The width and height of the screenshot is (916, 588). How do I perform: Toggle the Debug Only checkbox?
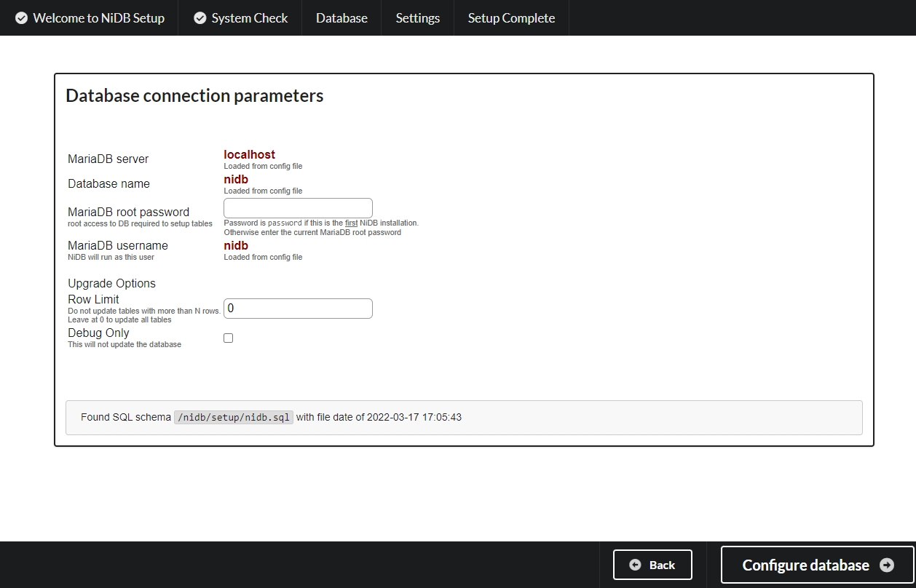[x=228, y=338]
